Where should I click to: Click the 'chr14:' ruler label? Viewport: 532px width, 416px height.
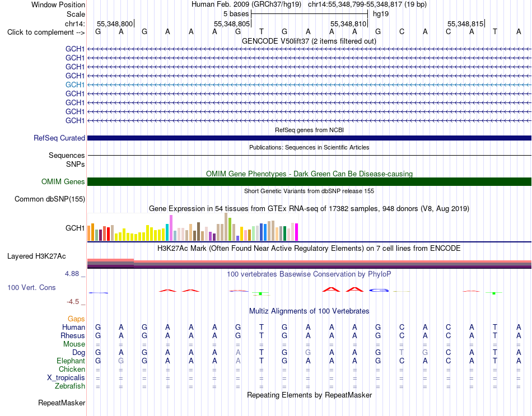75,24
